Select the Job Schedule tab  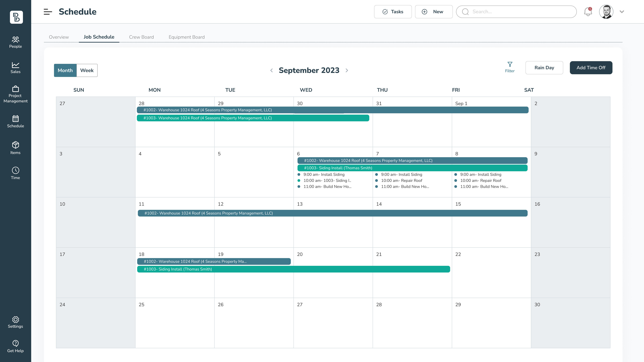(x=99, y=37)
